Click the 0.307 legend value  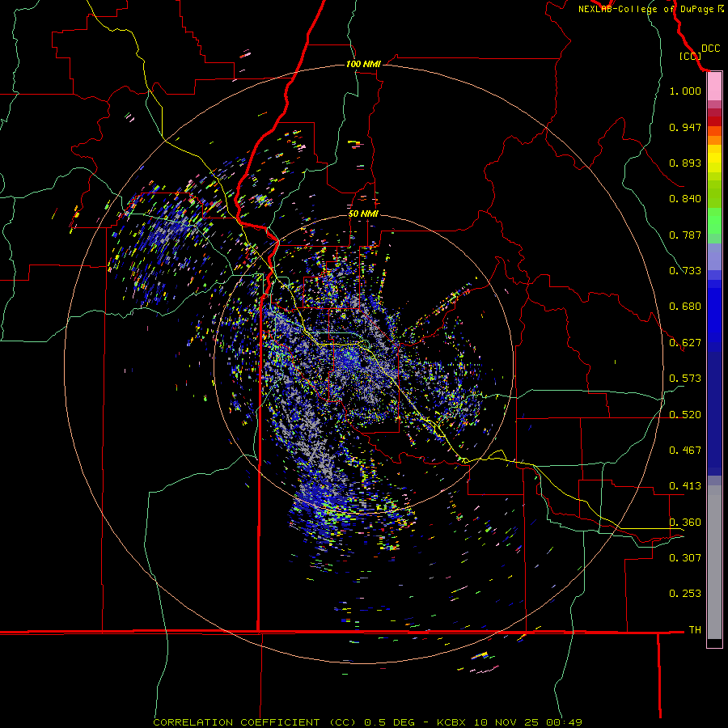(685, 558)
